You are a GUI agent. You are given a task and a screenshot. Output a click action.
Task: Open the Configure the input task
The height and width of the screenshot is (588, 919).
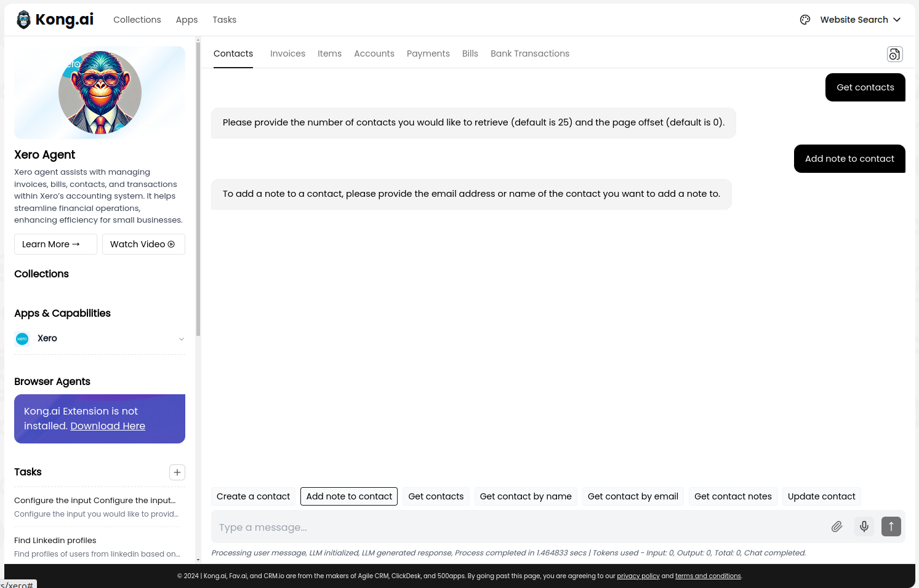click(97, 507)
